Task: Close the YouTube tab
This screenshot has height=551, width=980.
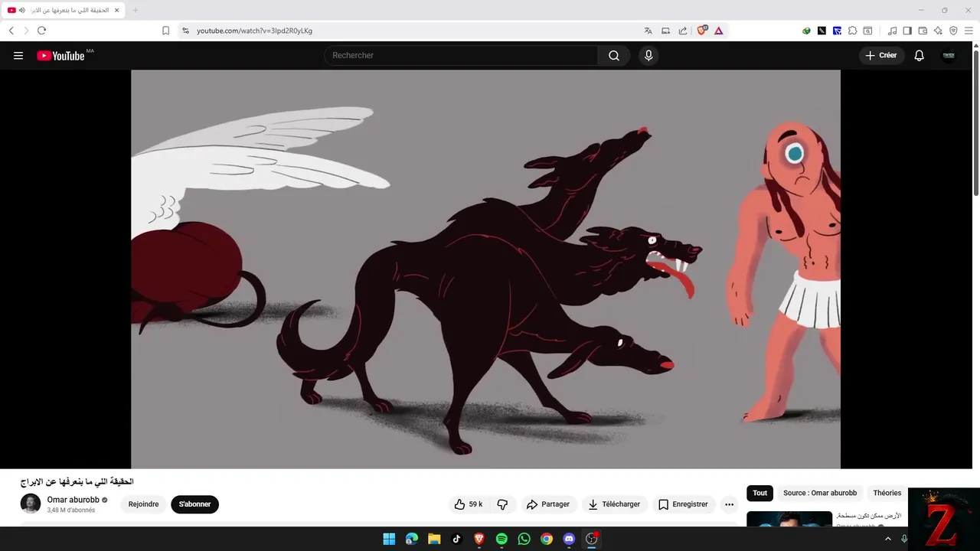Action: point(116,10)
